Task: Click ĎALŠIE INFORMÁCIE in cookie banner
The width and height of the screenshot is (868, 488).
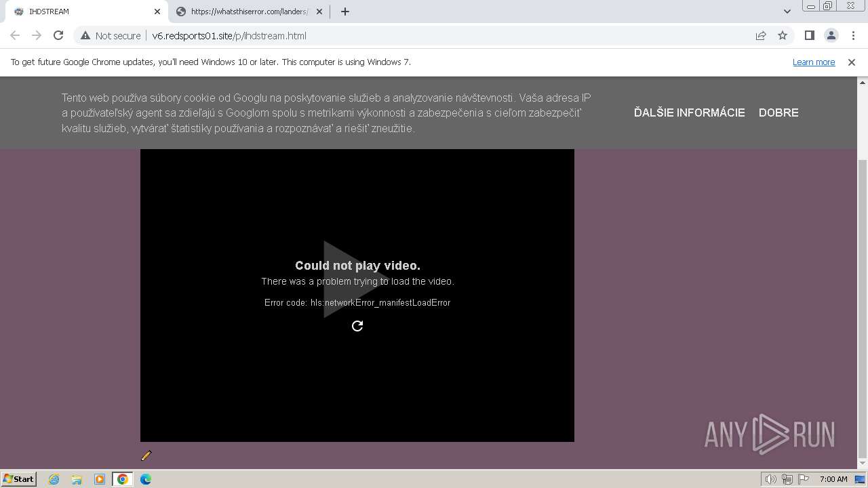Action: [690, 113]
